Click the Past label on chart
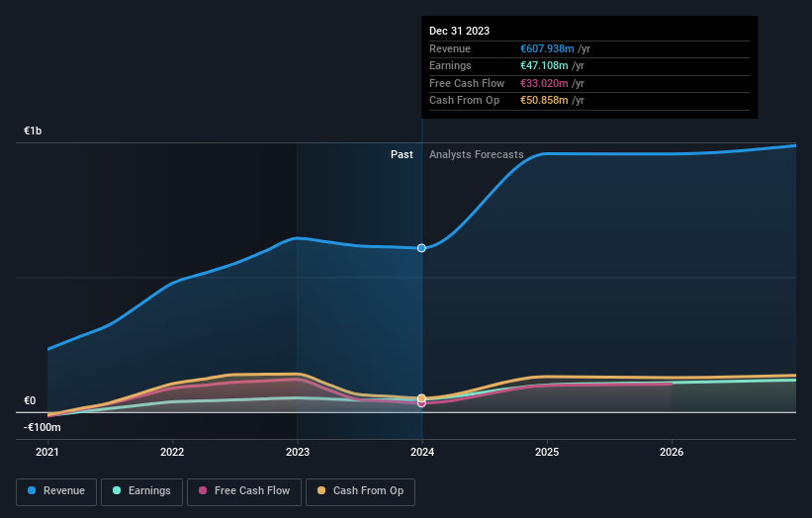Image resolution: width=812 pixels, height=518 pixels. [402, 154]
